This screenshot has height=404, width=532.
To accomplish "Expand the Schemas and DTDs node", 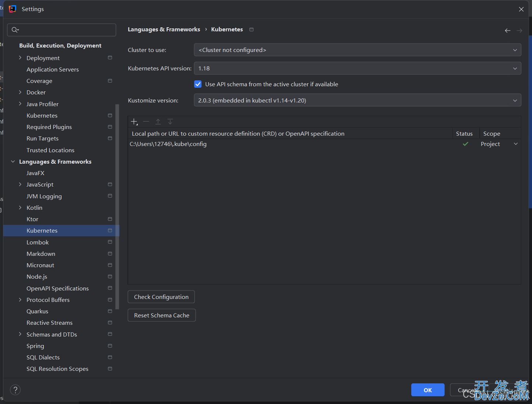I will pos(20,334).
